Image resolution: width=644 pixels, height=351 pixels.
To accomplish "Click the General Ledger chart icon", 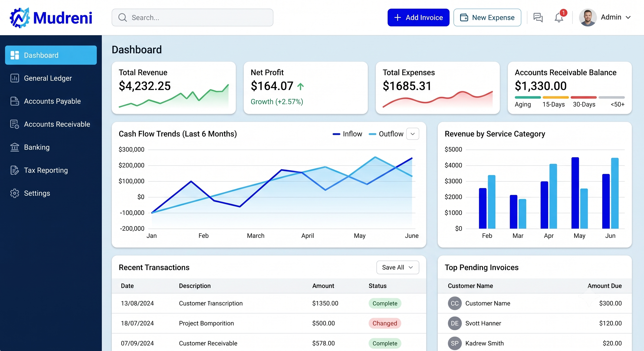I will [x=15, y=78].
